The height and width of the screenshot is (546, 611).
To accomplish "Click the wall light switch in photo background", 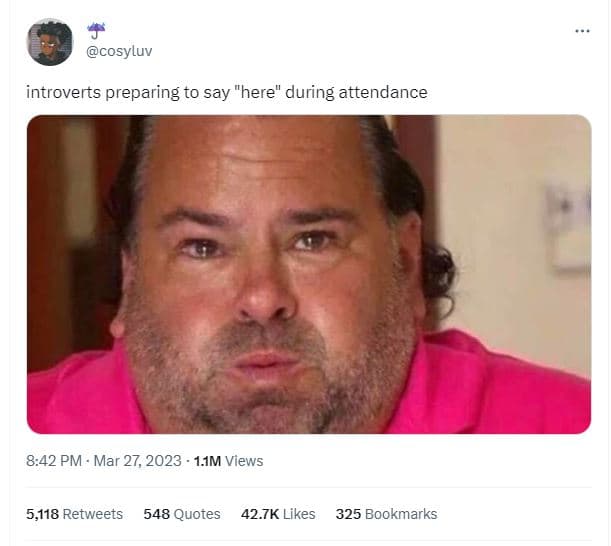I will coord(569,228).
